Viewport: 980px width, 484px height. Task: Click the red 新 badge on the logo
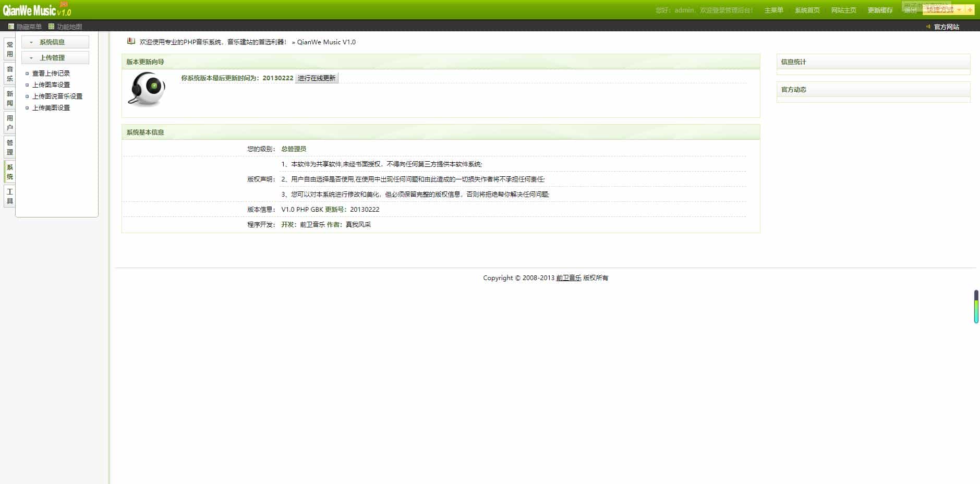click(x=63, y=4)
